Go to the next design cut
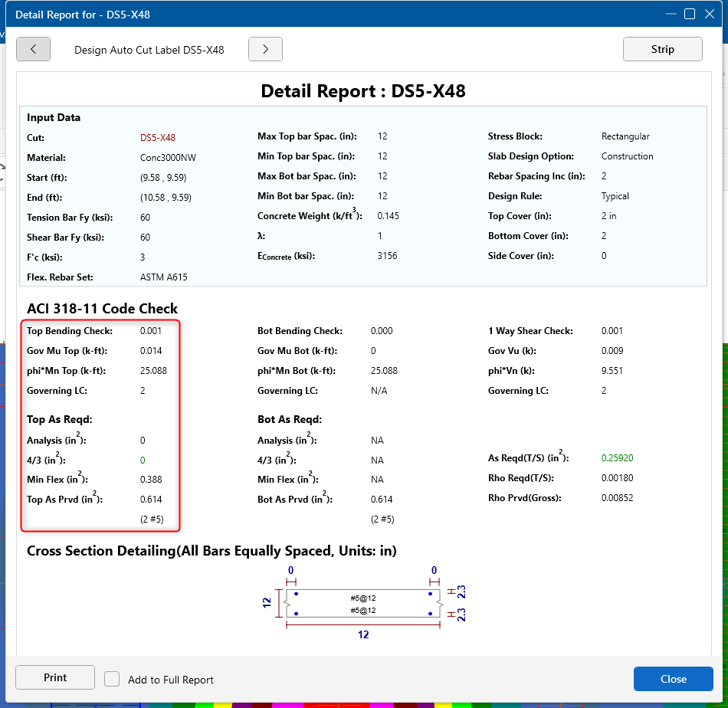Image resolution: width=728 pixels, height=708 pixels. (x=265, y=49)
